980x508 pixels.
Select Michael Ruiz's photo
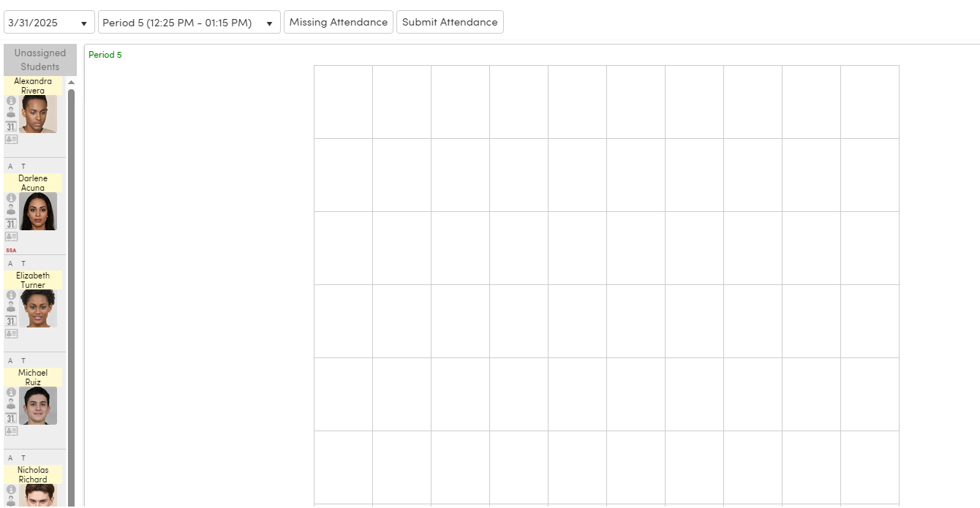tap(38, 406)
